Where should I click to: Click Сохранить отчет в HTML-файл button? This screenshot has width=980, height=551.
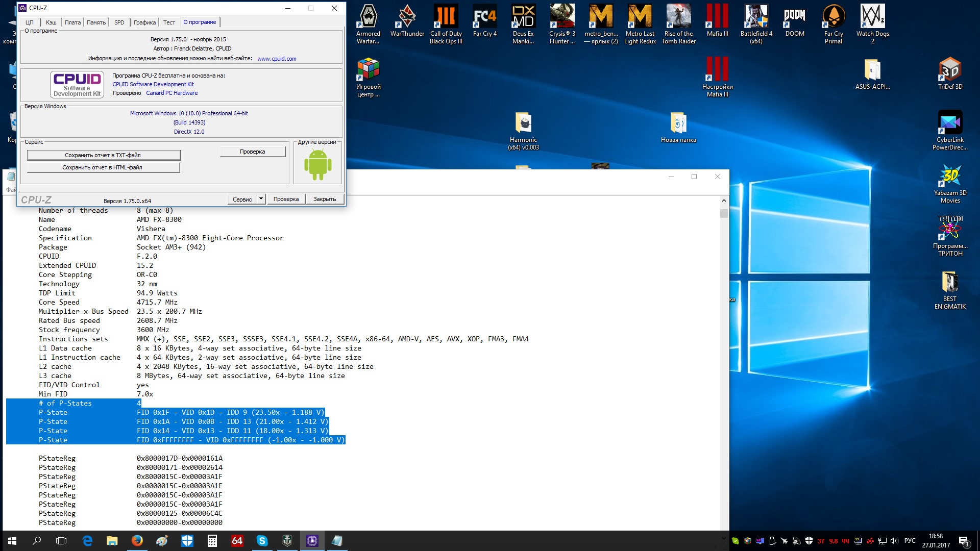(x=103, y=167)
